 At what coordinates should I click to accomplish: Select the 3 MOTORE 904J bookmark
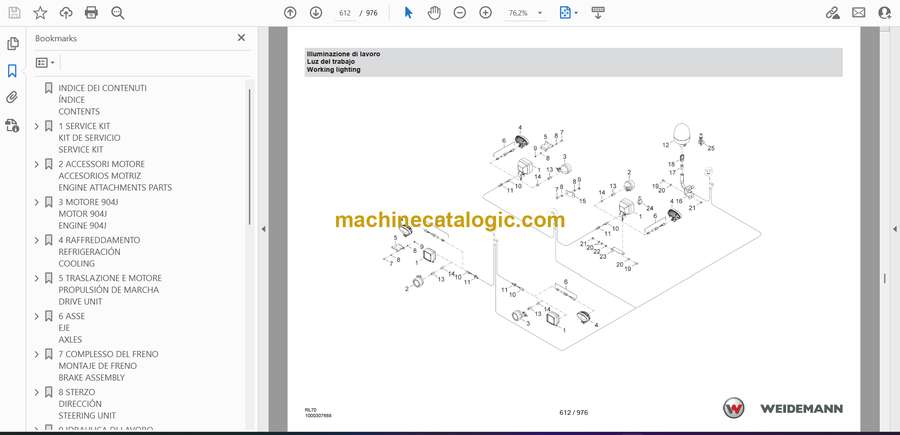tap(88, 213)
